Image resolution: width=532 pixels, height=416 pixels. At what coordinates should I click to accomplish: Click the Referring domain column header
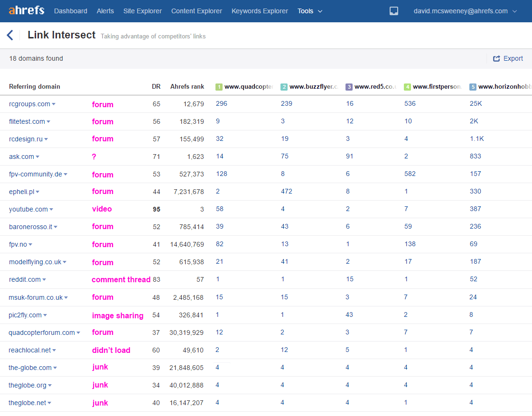click(x=35, y=86)
